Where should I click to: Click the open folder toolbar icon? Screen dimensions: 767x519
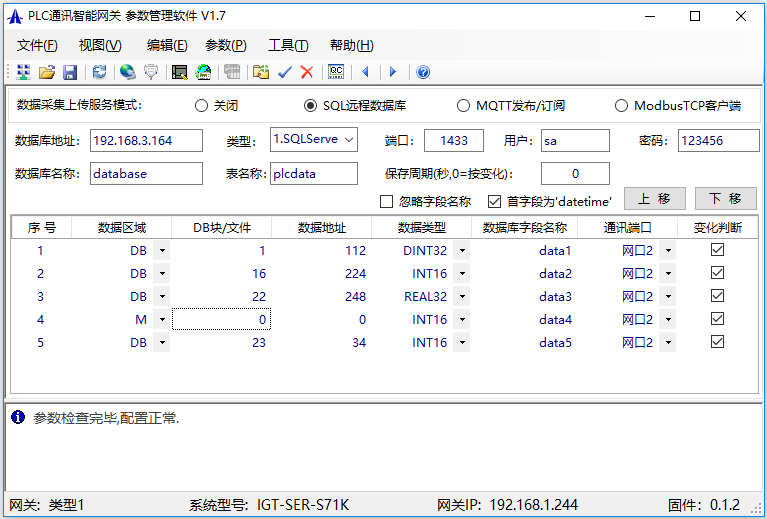(46, 72)
